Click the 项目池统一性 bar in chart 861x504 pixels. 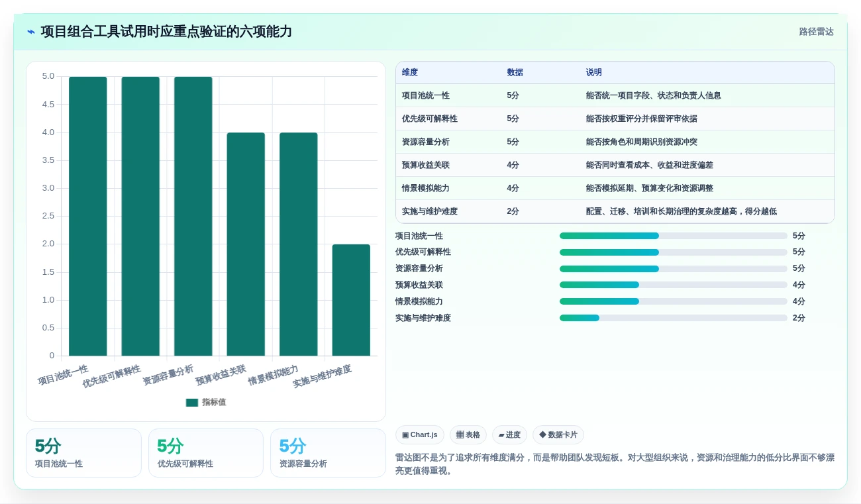click(x=88, y=217)
